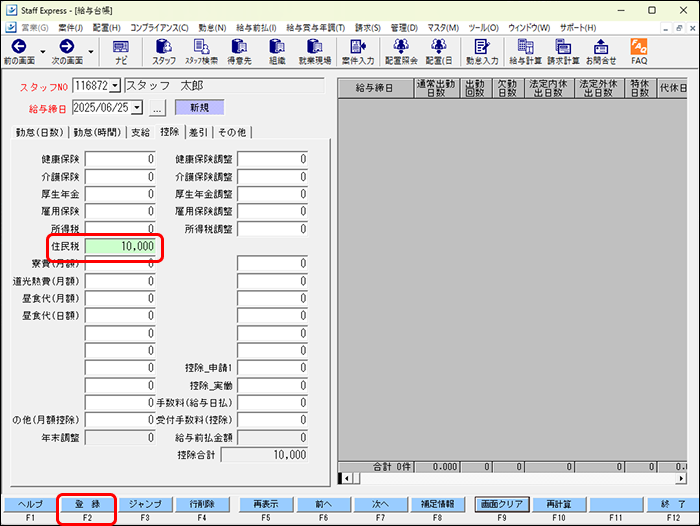The width and height of the screenshot is (700, 526).
Task: Click the 前へ F6 button
Action: pyautogui.click(x=323, y=505)
